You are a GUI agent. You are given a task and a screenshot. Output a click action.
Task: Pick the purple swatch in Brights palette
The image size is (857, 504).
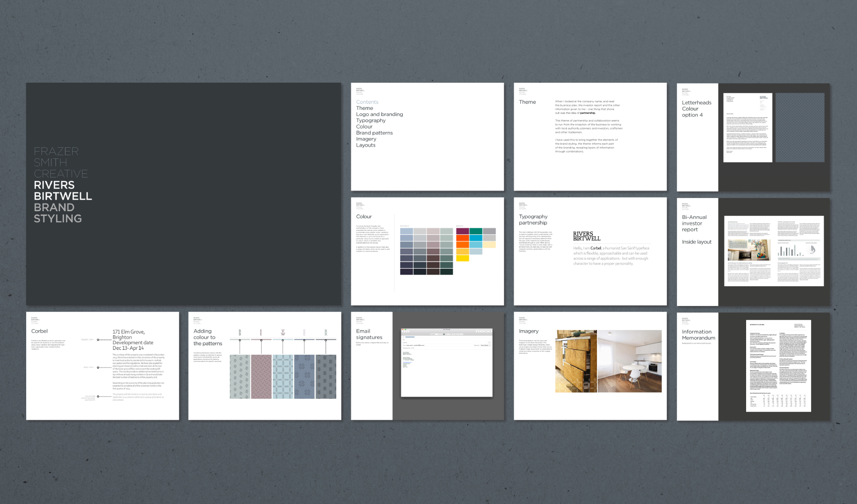pyautogui.click(x=462, y=231)
